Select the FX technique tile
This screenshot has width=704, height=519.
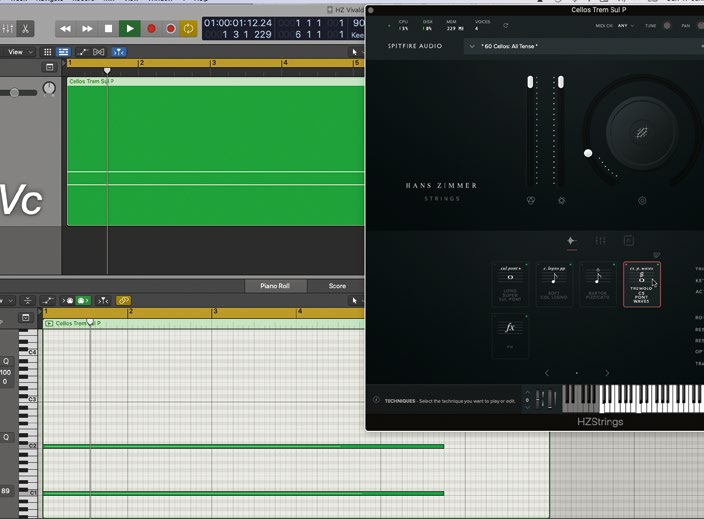(510, 335)
